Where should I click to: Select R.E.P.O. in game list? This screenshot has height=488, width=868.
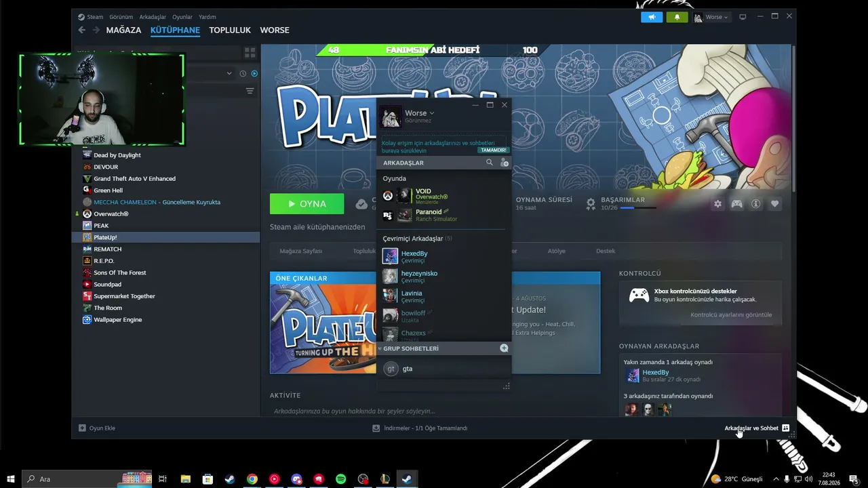(104, 261)
